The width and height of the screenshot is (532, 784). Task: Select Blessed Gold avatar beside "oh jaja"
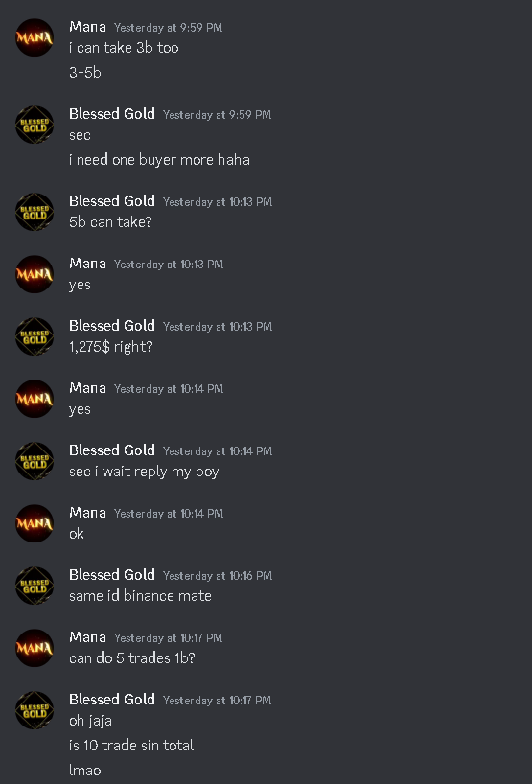[x=35, y=710]
